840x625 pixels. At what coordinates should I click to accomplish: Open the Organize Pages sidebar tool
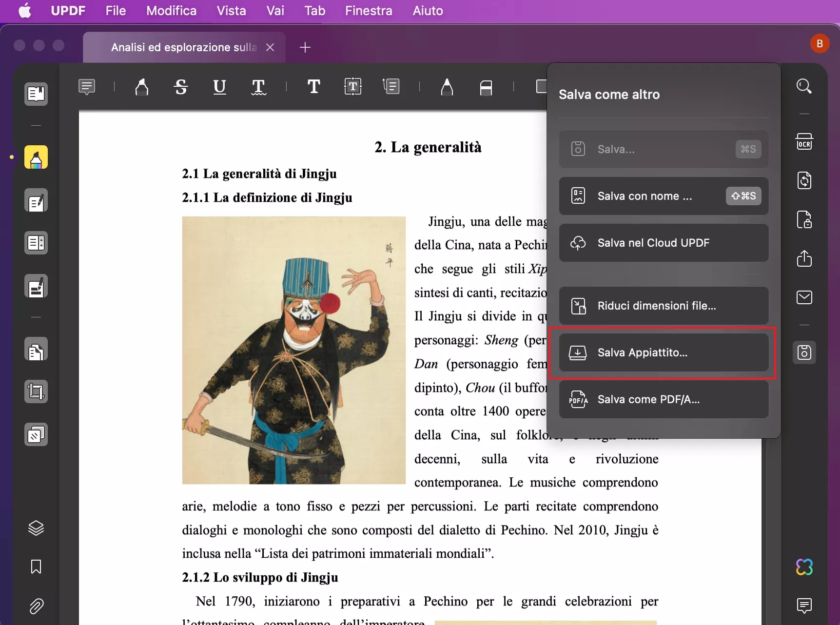[36, 350]
